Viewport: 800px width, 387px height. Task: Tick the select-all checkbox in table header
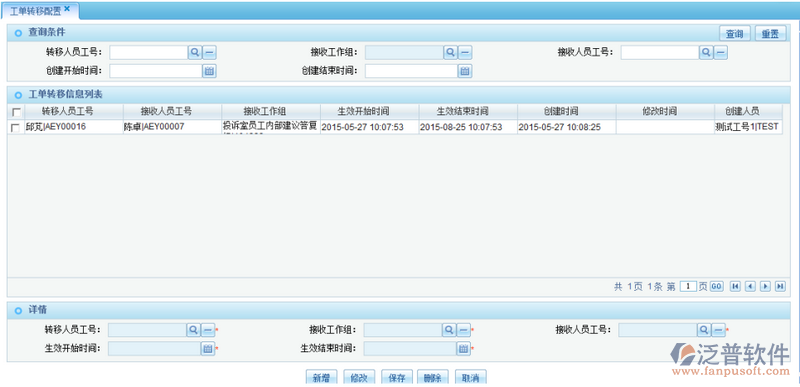[16, 112]
